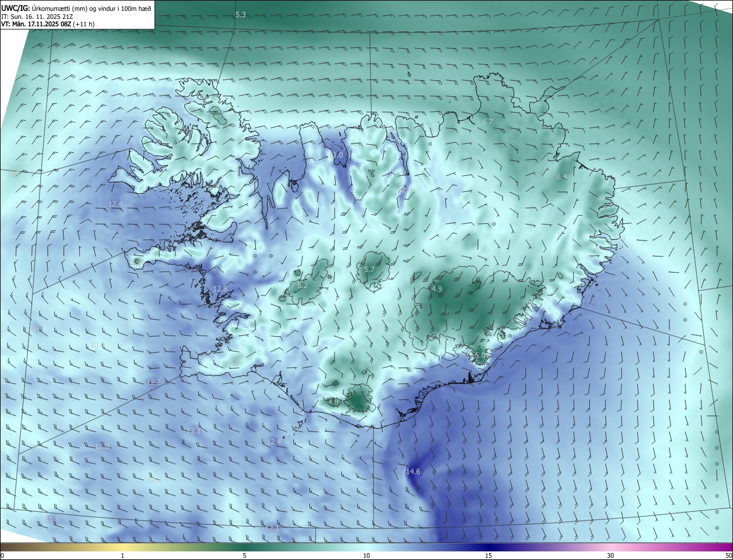The image size is (733, 560).
Task: Click the 10.3 value label in the southwest sea
Action: click(155, 480)
